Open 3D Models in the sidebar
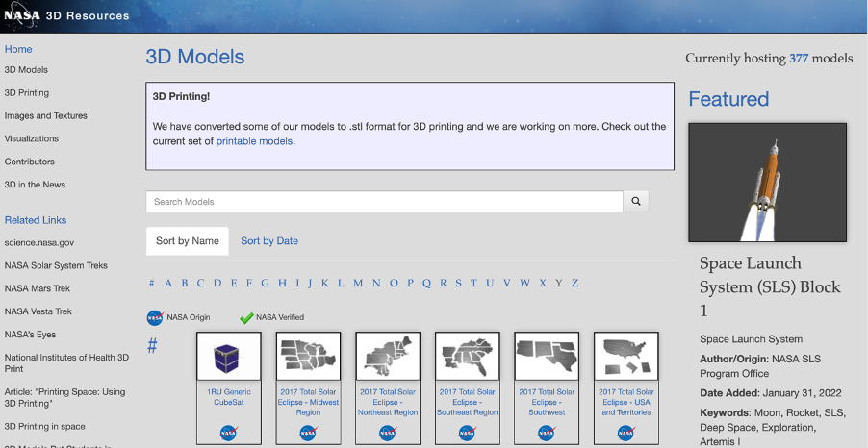The width and height of the screenshot is (868, 448). 26,69
